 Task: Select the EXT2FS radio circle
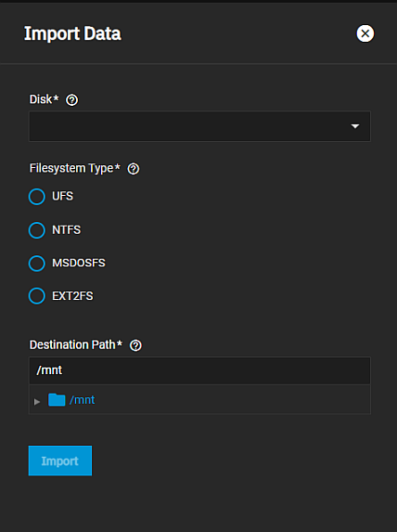[37, 296]
